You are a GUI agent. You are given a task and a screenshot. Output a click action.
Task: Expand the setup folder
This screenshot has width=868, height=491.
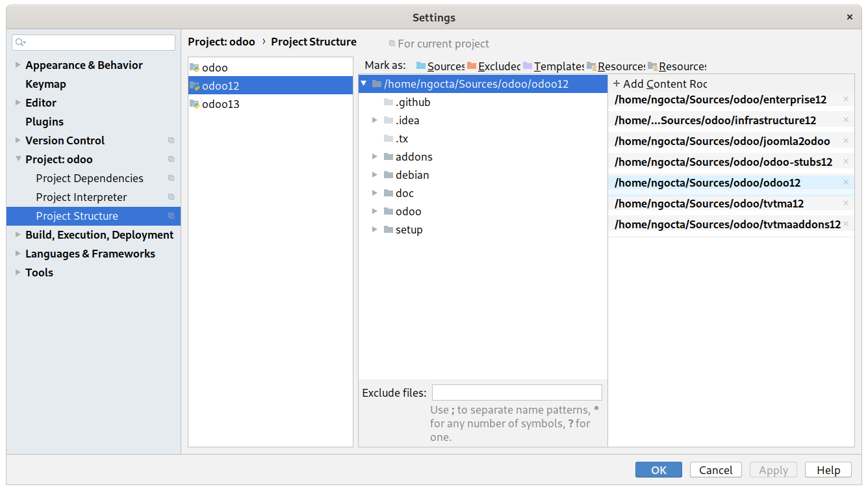375,230
